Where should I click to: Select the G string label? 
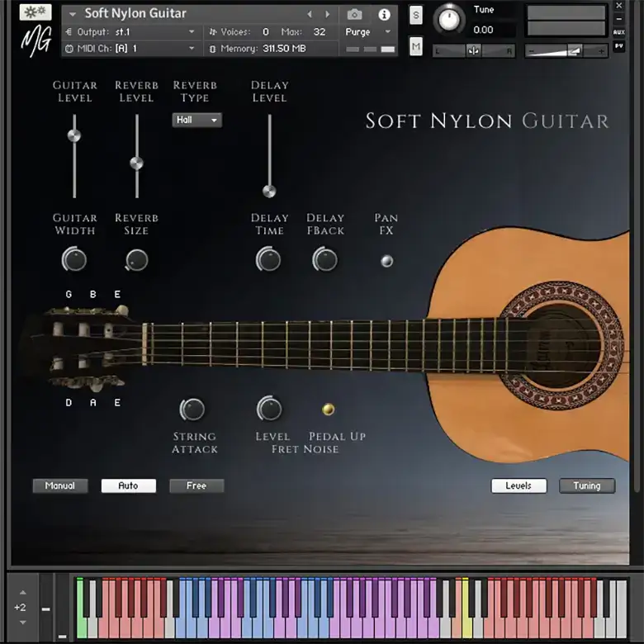69,294
